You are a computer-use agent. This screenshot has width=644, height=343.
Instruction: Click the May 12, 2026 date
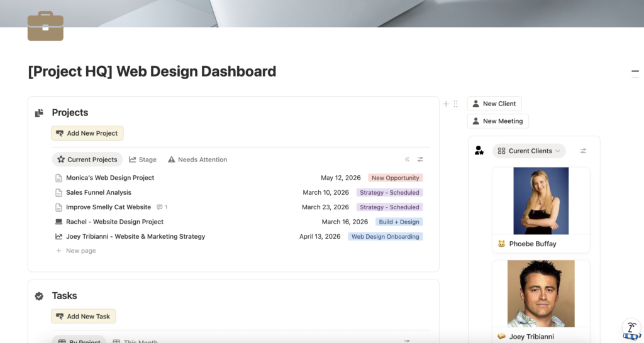pos(340,178)
